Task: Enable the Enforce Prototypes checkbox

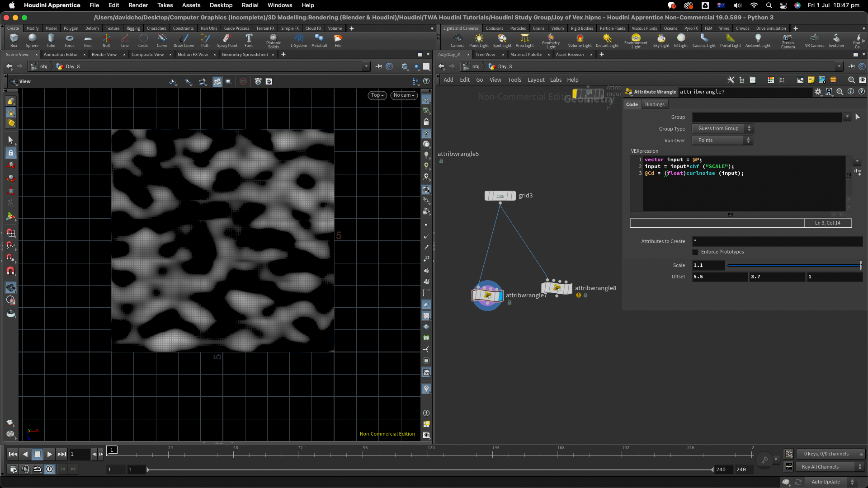Action: point(695,252)
